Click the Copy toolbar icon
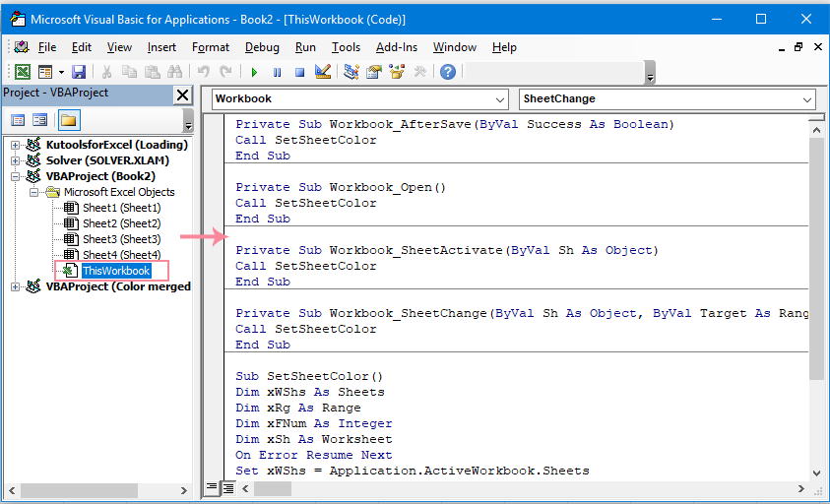Screen dimensions: 830x504 (x=129, y=72)
